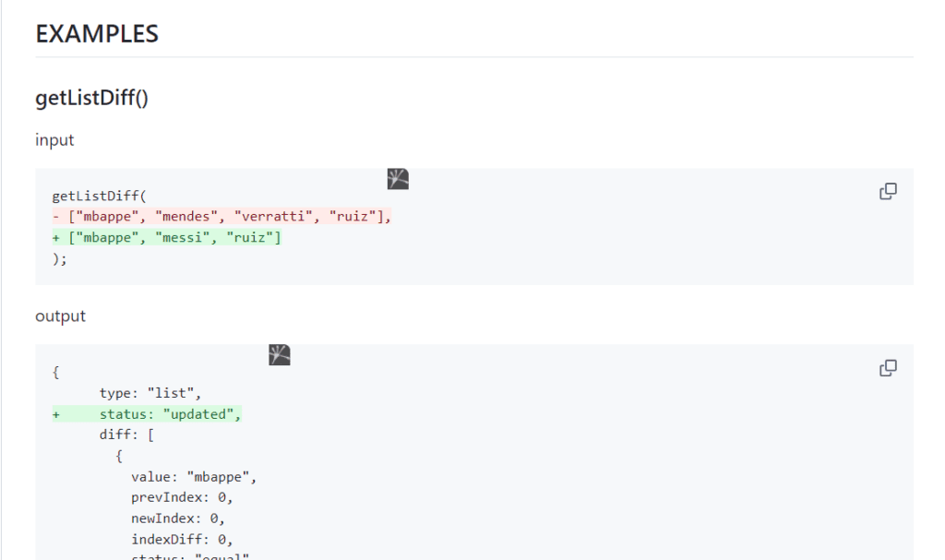The image size is (945, 560).
Task: Click the prevIndex: 0 line
Action: pyautogui.click(x=182, y=497)
